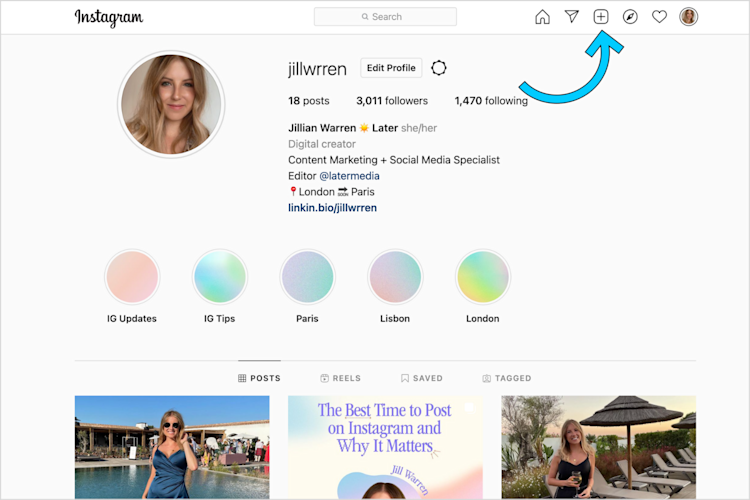The image size is (750, 500).
Task: Open the linkin.bio/jillwrren link
Action: coord(332,208)
